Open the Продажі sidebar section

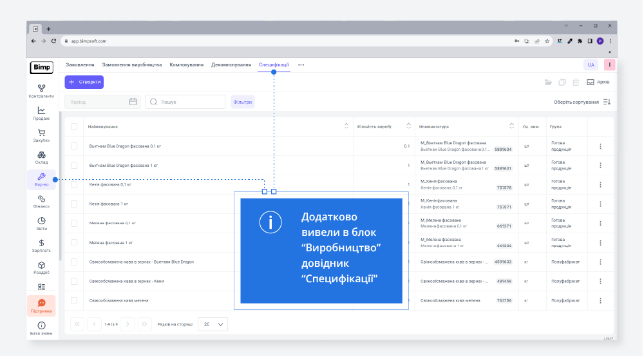coord(41,113)
